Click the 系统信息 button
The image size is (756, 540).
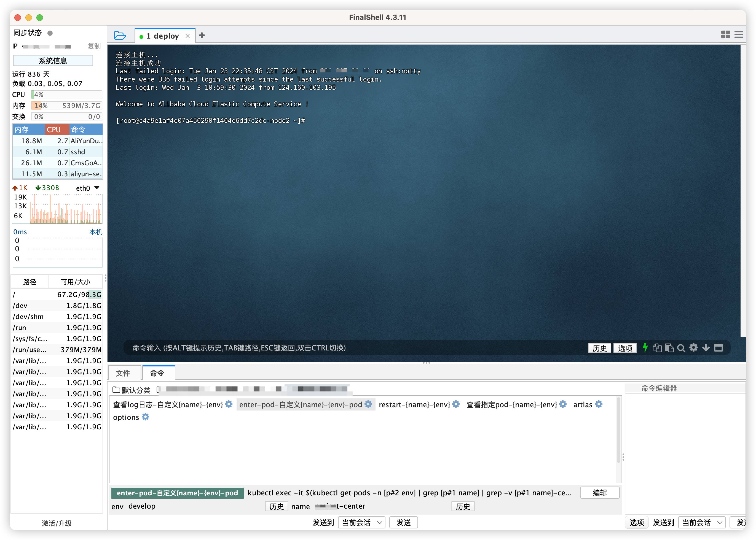pyautogui.click(x=53, y=61)
